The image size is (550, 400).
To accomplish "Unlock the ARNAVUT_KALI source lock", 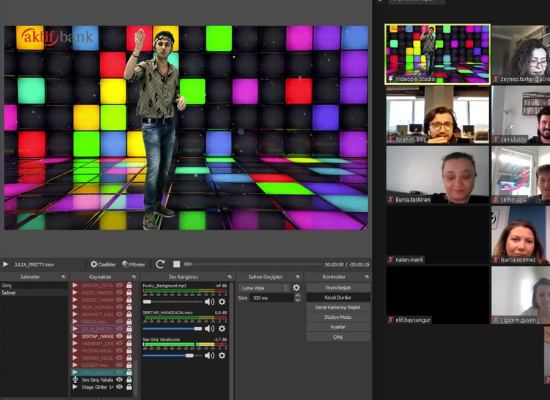I will 129,314.
